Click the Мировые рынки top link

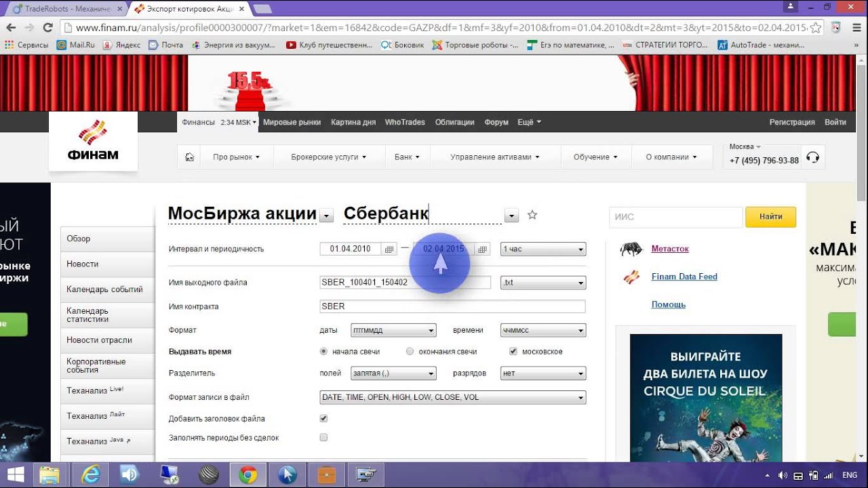(292, 123)
